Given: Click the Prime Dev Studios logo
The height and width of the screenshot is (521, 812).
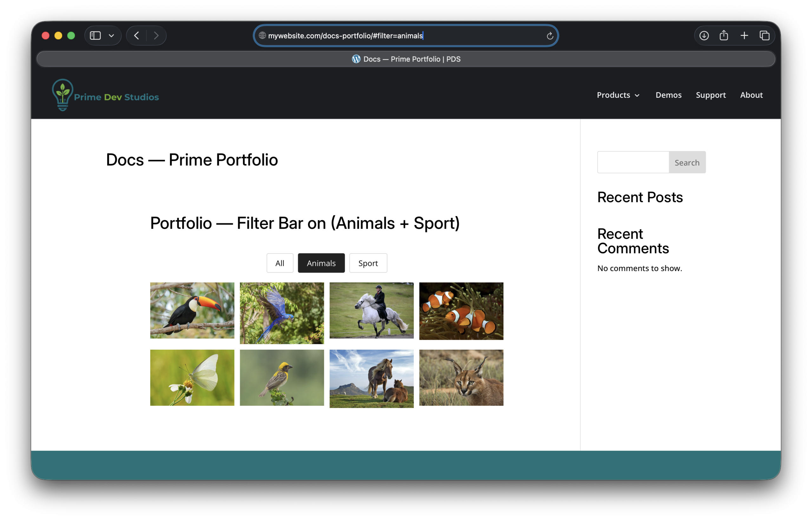Looking at the screenshot, I should (x=105, y=95).
